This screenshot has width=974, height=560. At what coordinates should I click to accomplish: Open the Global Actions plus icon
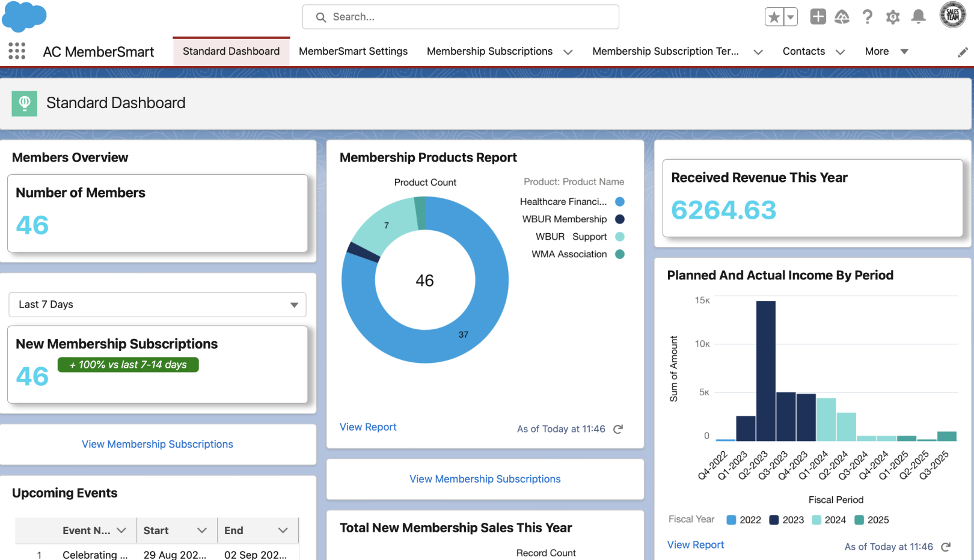[x=818, y=17]
